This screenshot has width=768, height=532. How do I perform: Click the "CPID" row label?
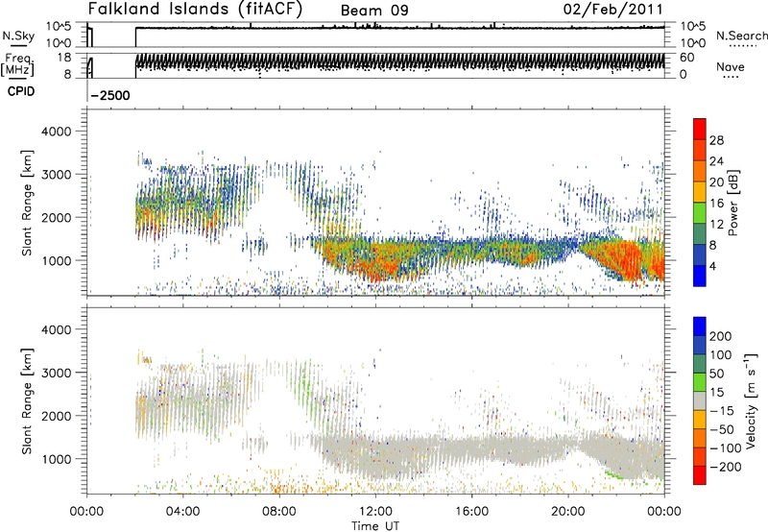21,91
